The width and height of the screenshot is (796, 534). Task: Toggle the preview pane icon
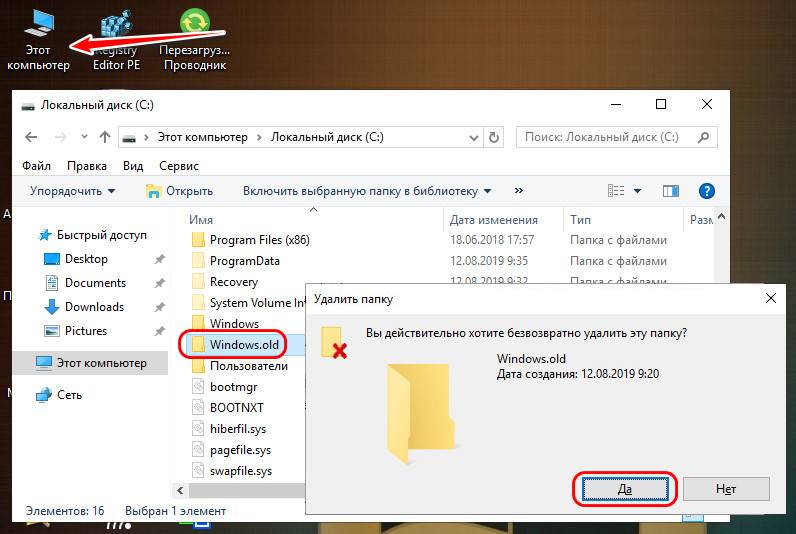click(671, 191)
